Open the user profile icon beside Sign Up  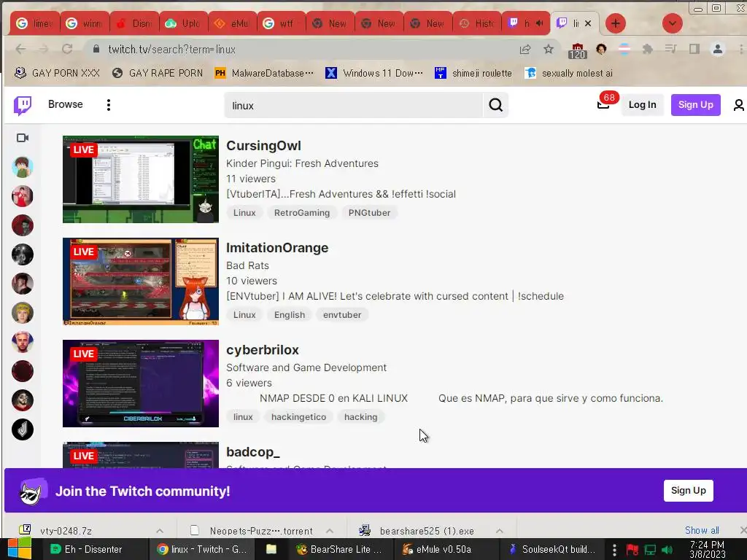click(x=738, y=105)
